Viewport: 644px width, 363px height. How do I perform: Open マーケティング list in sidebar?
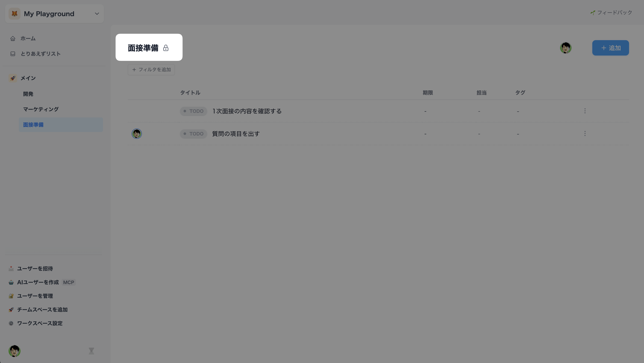[x=41, y=109]
